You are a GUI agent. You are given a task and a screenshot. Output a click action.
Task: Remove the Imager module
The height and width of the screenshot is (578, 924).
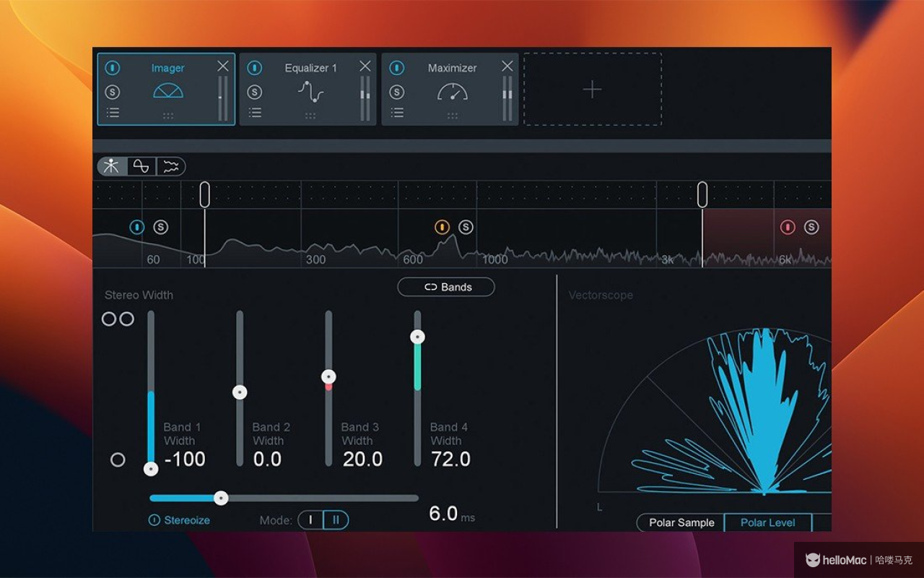point(223,66)
